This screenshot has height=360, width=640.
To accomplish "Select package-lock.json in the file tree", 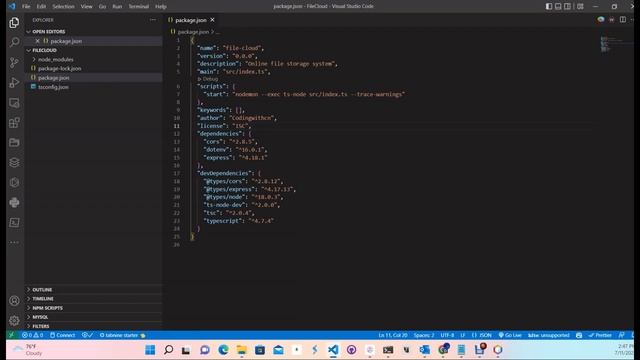I will point(93,69).
